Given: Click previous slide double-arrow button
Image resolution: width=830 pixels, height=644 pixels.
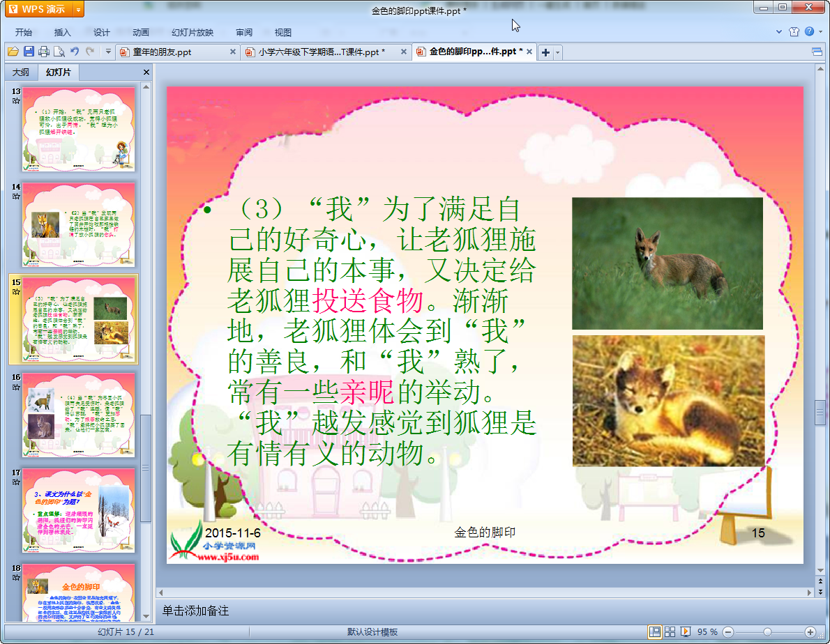Looking at the screenshot, I should (820, 581).
